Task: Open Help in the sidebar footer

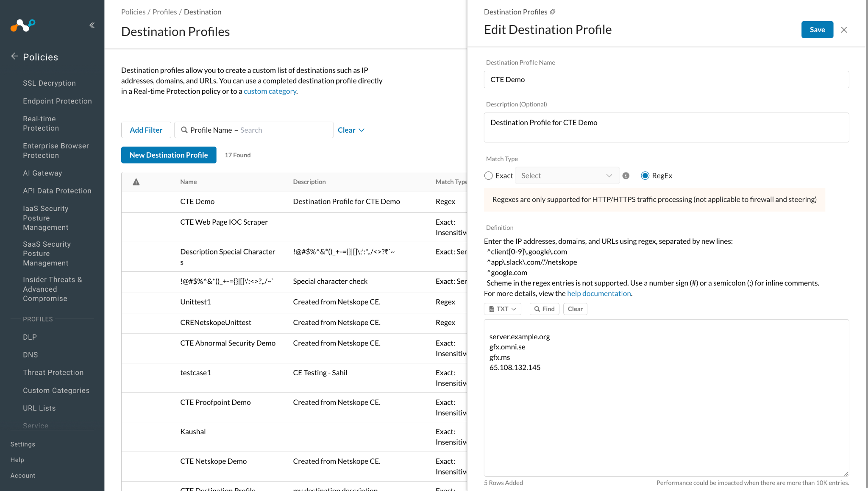Action: coord(17,460)
